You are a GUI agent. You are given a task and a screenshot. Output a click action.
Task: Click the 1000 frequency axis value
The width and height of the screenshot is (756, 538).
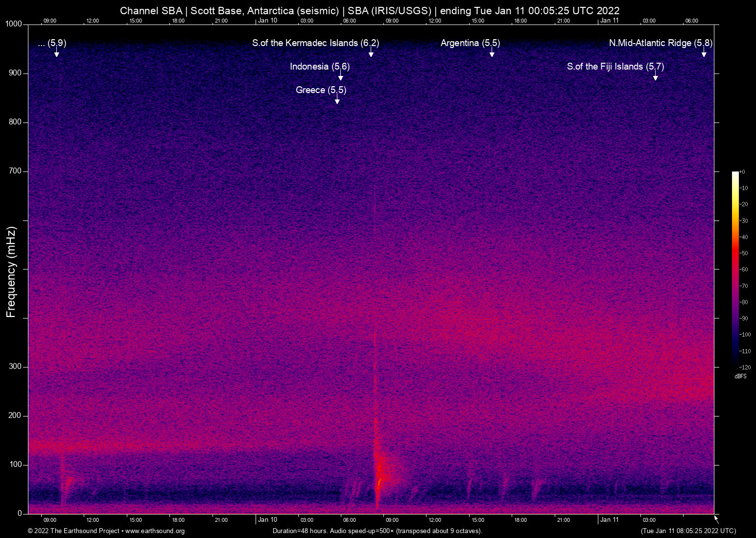[15, 24]
